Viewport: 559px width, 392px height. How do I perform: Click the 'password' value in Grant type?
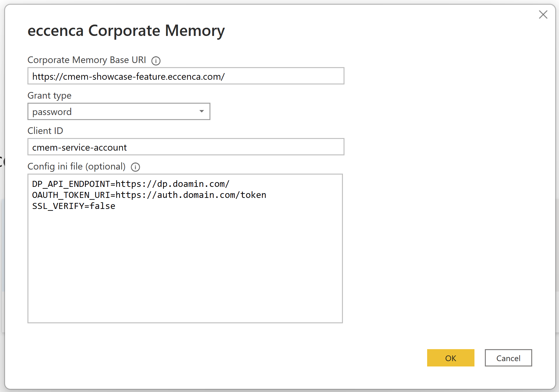(52, 112)
